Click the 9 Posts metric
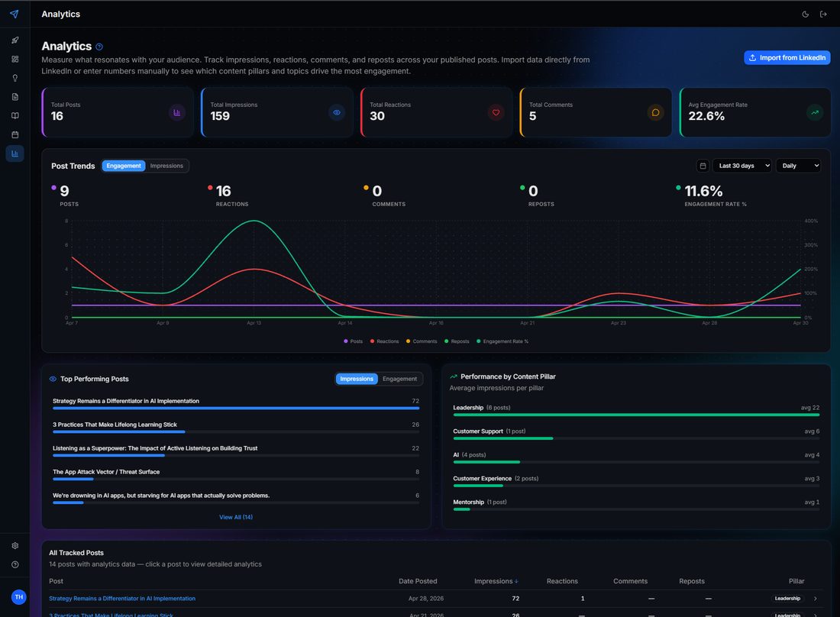 coord(66,196)
